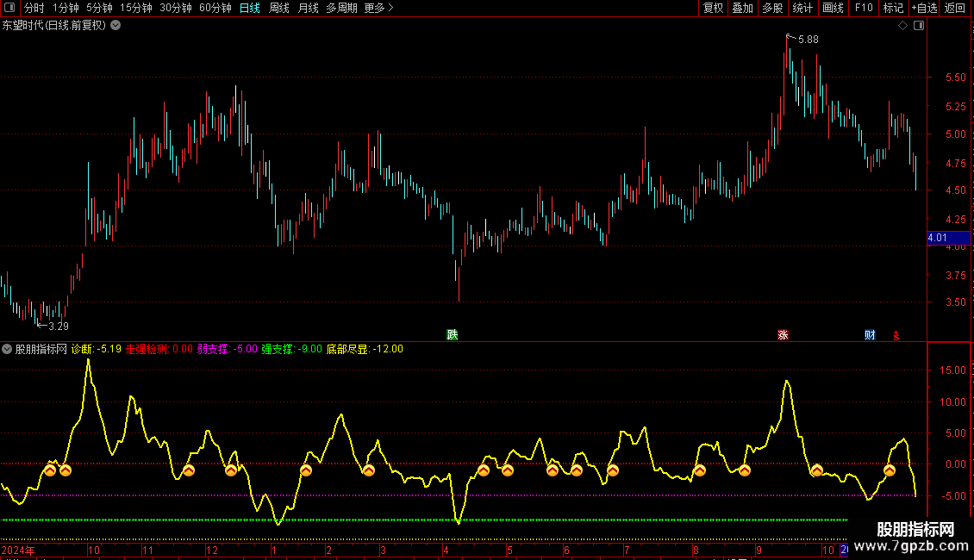Toggle the 叠加 overlay option

coord(742,9)
